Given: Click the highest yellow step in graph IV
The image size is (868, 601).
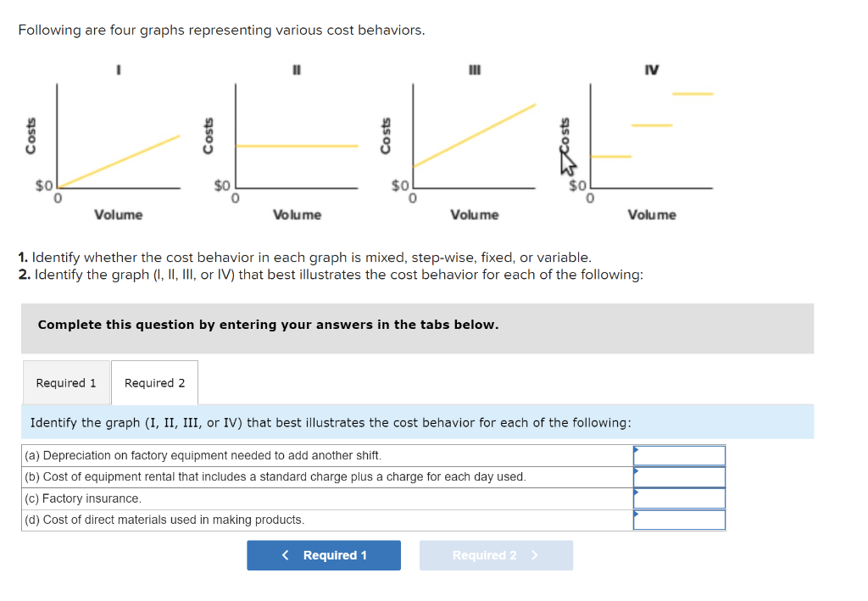Looking at the screenshot, I should click(693, 94).
